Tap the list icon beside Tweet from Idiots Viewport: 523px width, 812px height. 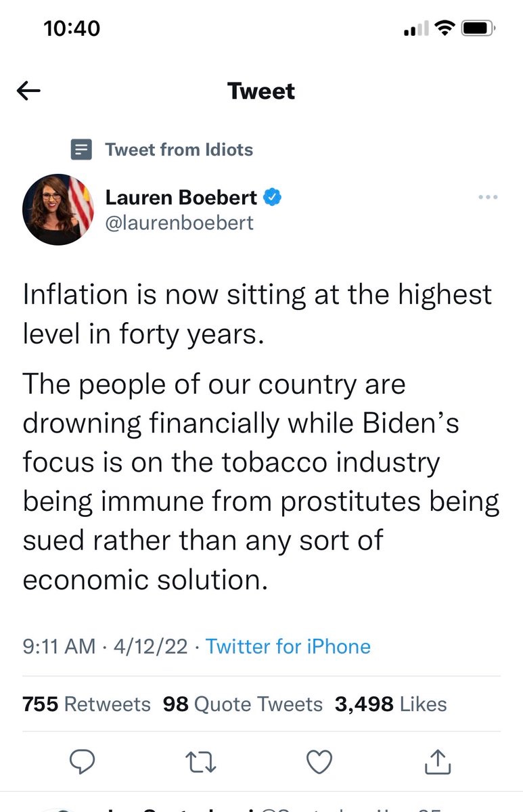coord(81,150)
